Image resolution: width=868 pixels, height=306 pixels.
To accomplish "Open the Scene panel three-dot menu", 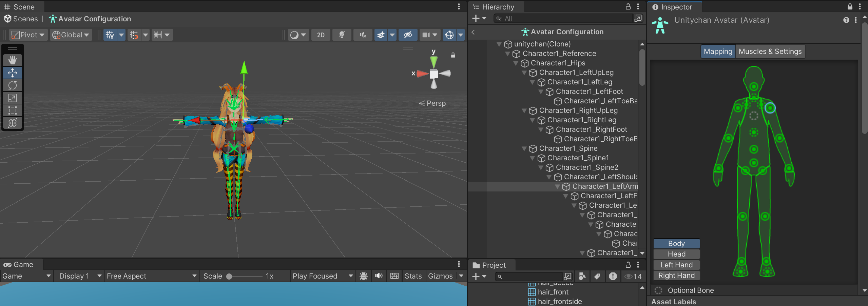I will click(x=459, y=6).
